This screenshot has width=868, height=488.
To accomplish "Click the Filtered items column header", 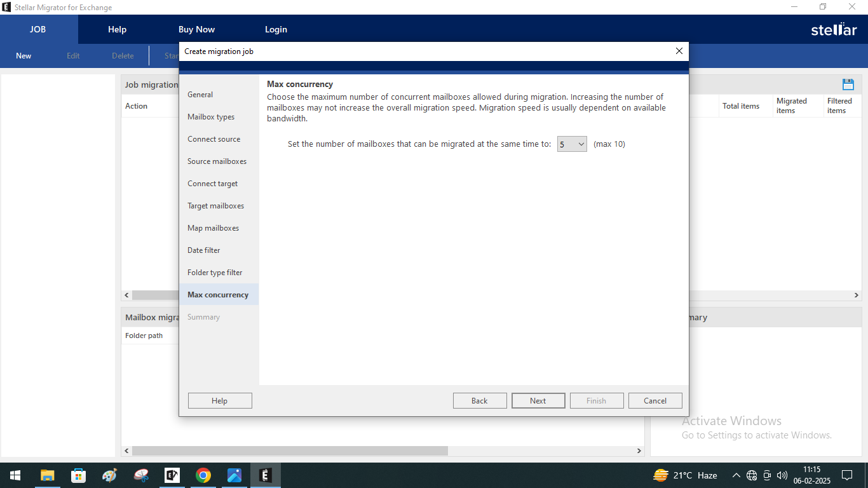I will 843,106.
